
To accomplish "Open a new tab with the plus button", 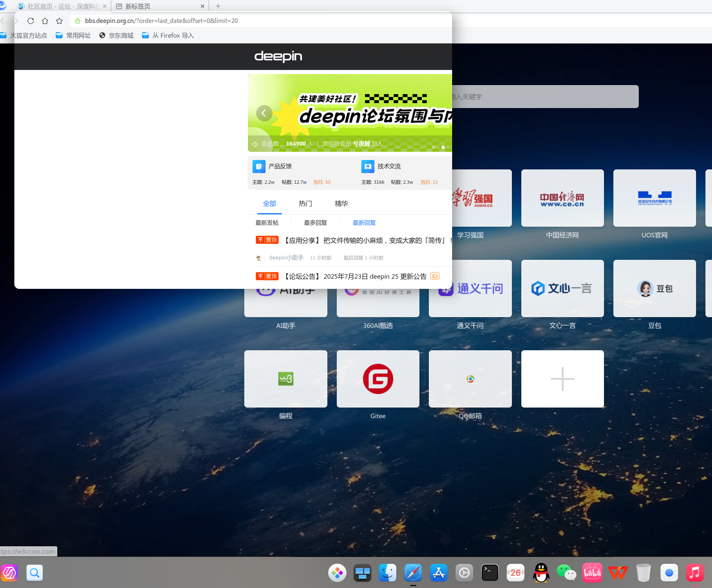I will [x=218, y=6].
